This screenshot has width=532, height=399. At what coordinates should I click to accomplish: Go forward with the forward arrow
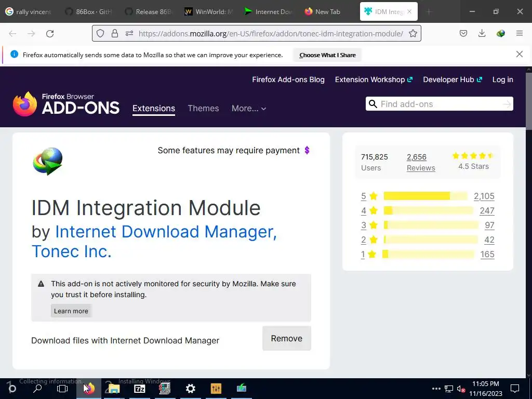[31, 34]
